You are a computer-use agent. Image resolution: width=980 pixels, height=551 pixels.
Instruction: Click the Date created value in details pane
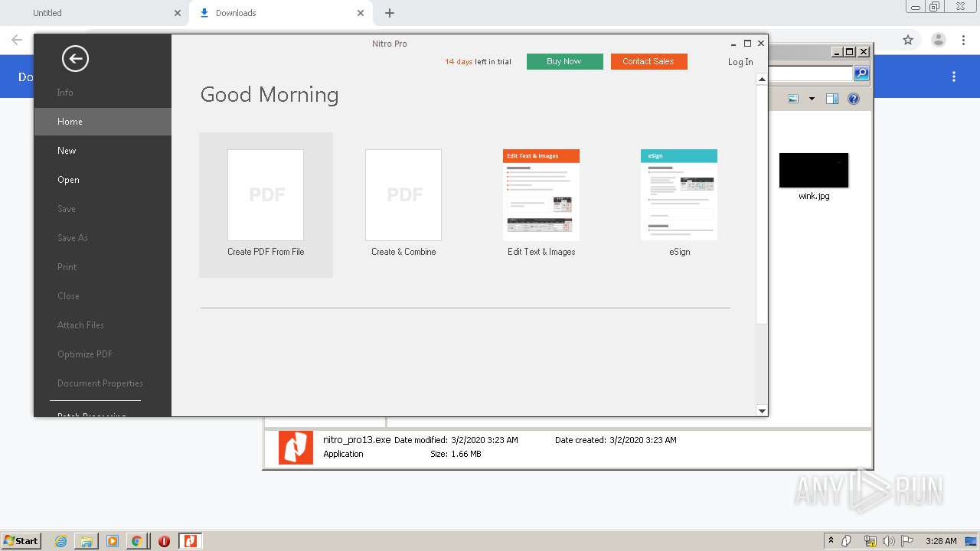tap(643, 440)
